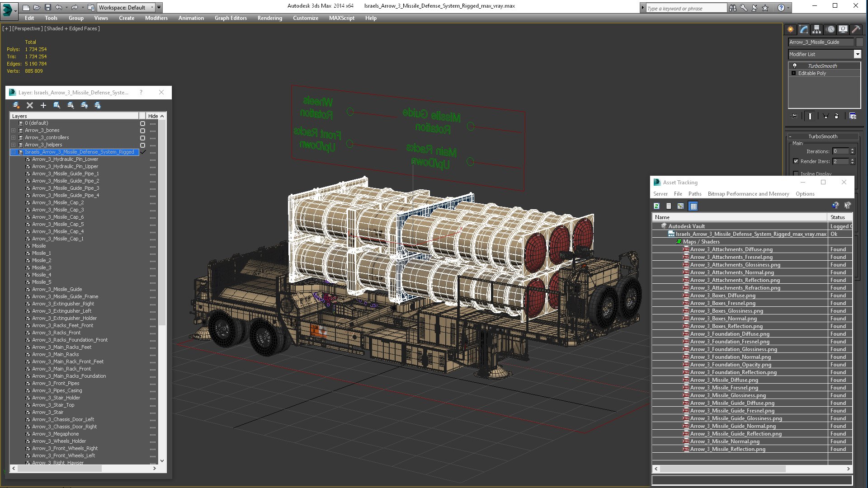Click the Save File icon
The width and height of the screenshot is (868, 488).
tap(47, 8)
